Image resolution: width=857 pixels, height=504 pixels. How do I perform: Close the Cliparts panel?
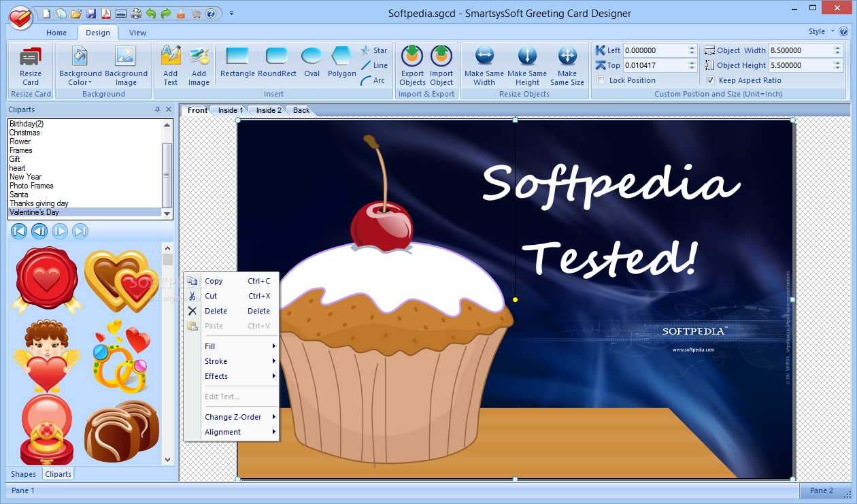tap(169, 109)
